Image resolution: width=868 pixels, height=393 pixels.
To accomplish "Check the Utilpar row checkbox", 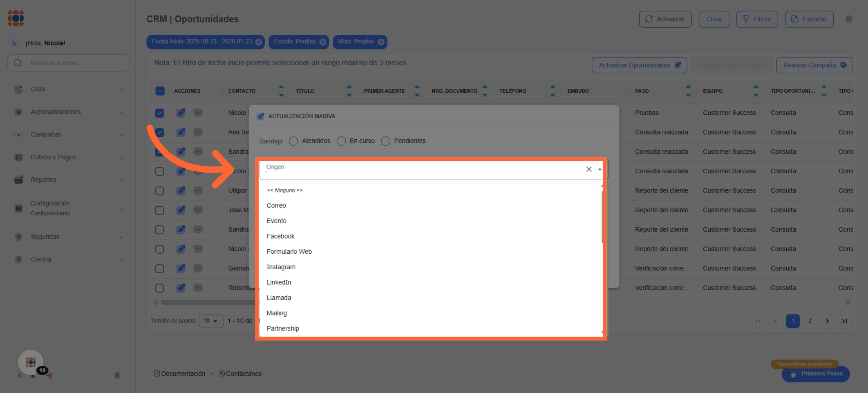I will [x=159, y=191].
